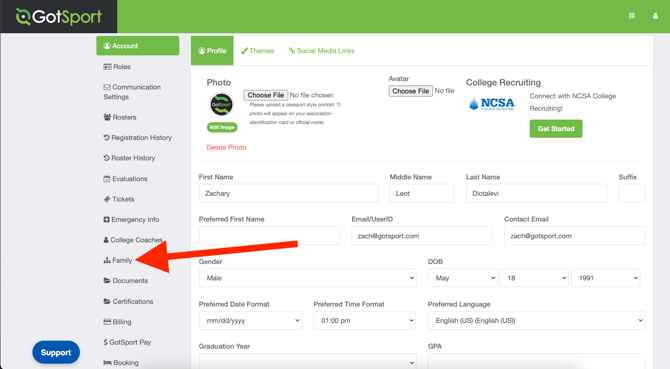
Task: Open Tickets in the sidebar
Action: 119,199
